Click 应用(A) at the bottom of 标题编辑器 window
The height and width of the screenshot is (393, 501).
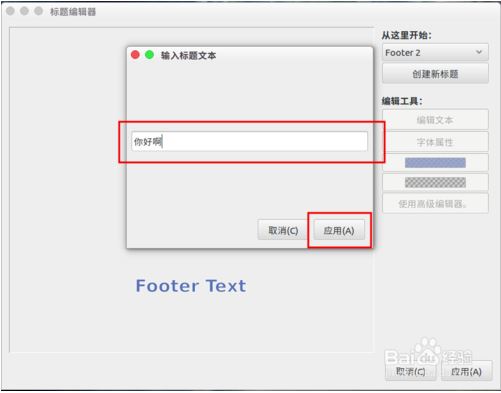(x=466, y=371)
